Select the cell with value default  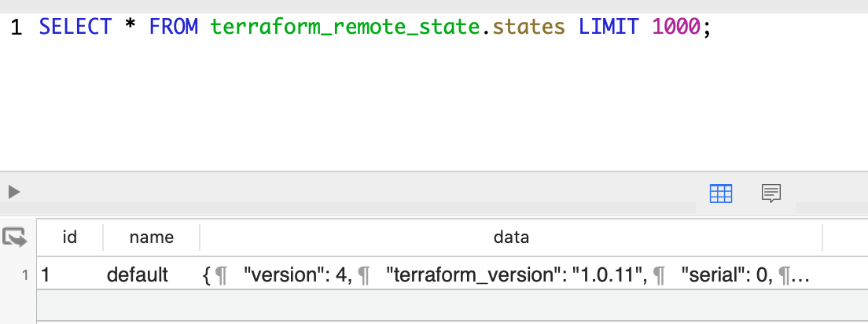[151, 274]
